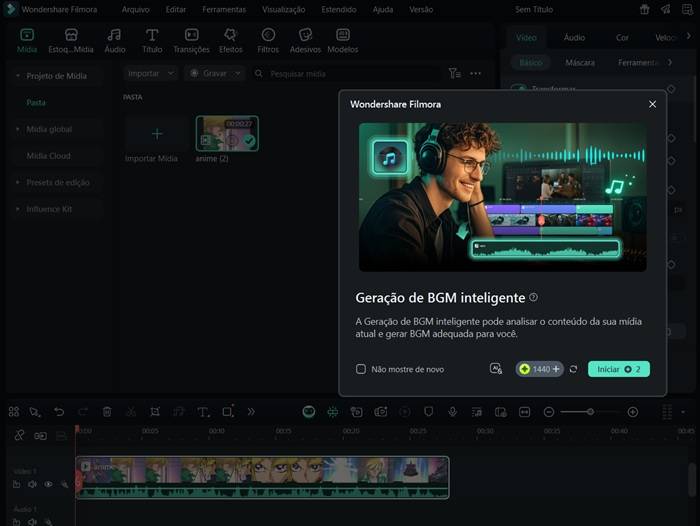
Task: Select the anime (2) media thumbnail
Action: pos(227,134)
